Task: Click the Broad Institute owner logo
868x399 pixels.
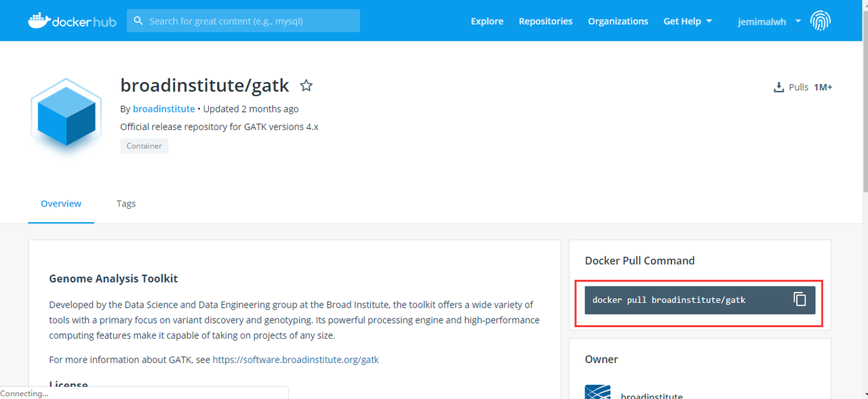Action: tap(597, 392)
